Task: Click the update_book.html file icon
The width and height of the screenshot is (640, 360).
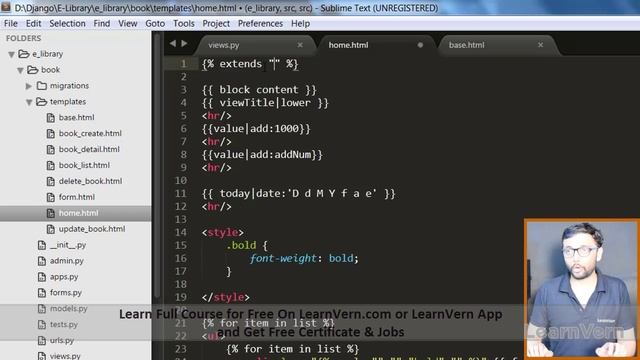Action: pyautogui.click(x=51, y=229)
